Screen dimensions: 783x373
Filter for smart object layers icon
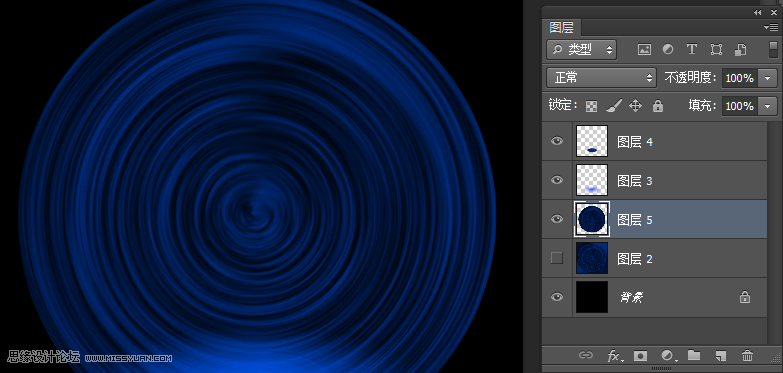tap(741, 49)
